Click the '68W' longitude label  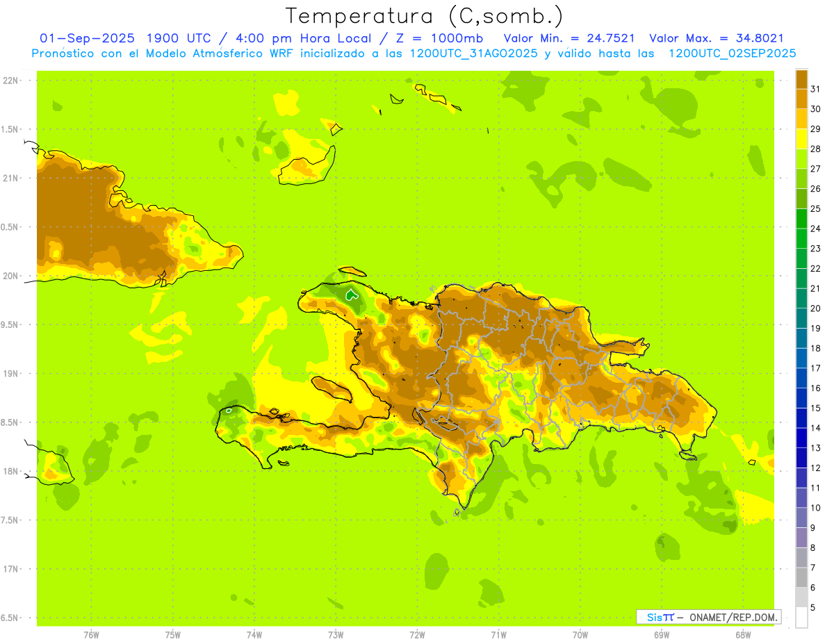tap(742, 635)
